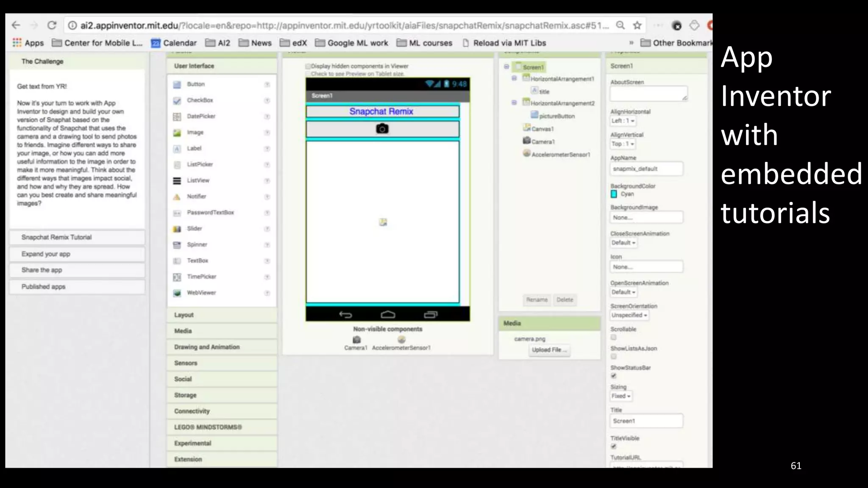
Task: Collapse HorizontalArrangement2 tree node
Action: tap(514, 103)
